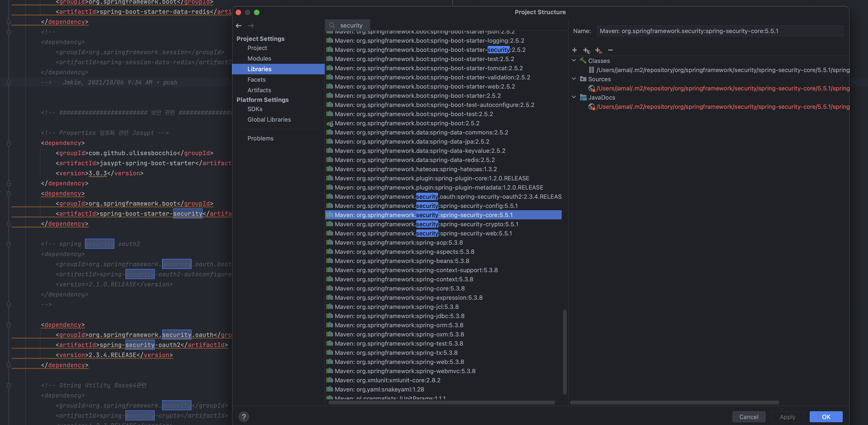868x425 pixels.
Task: Open the help question mark button
Action: coord(244,417)
